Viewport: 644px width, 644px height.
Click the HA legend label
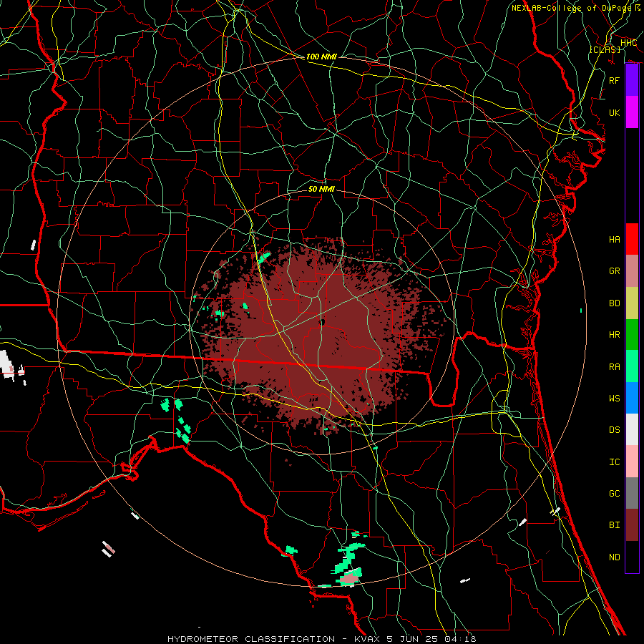[x=614, y=240]
